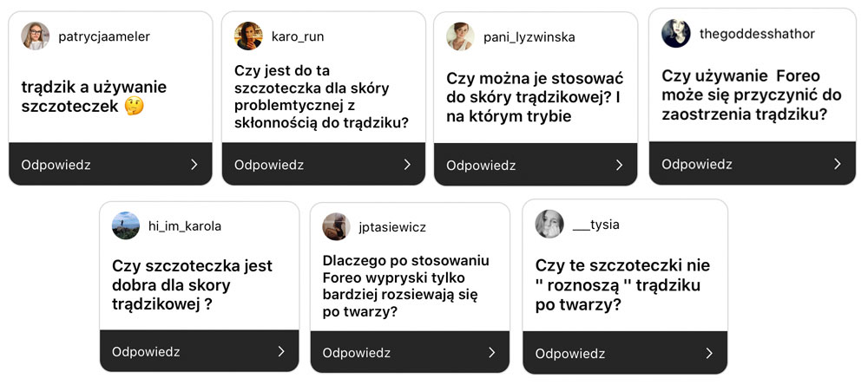Click hi_im_karola's profile photo
The image size is (868, 385).
[126, 226]
